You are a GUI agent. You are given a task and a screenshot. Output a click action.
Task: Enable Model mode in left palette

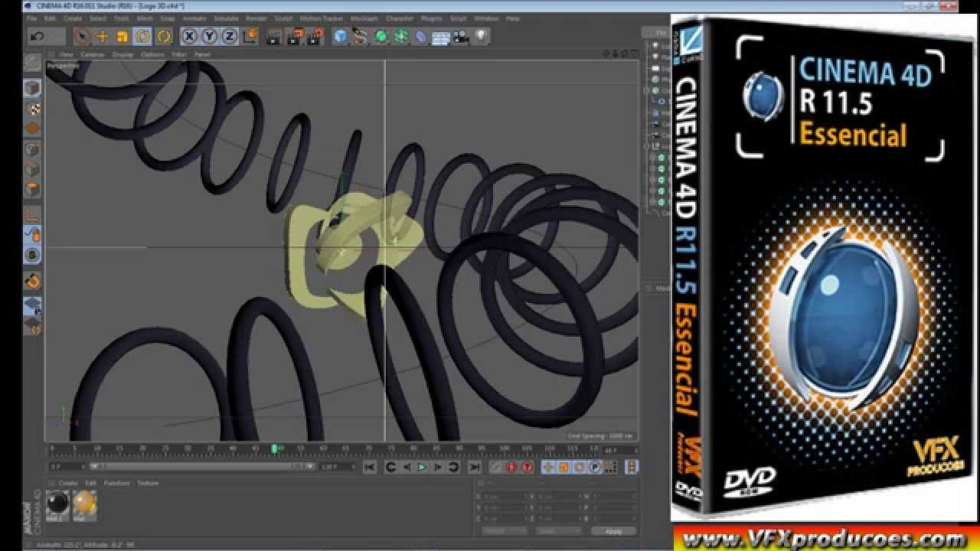click(x=32, y=88)
